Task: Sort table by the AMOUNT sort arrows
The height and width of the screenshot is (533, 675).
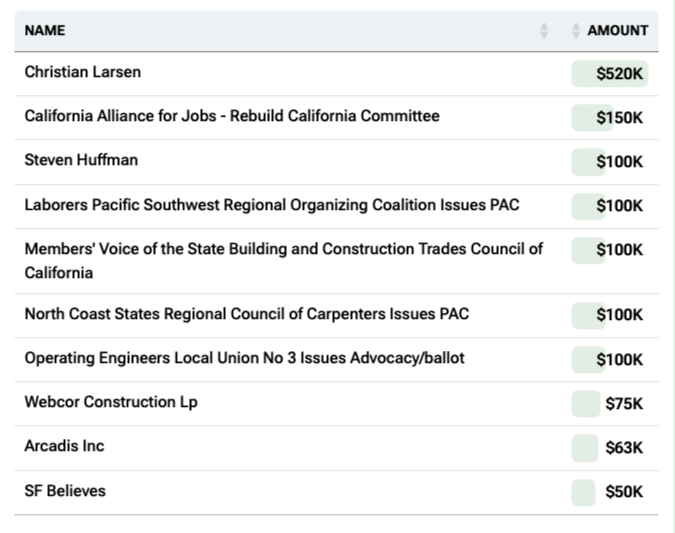Action: (x=576, y=31)
